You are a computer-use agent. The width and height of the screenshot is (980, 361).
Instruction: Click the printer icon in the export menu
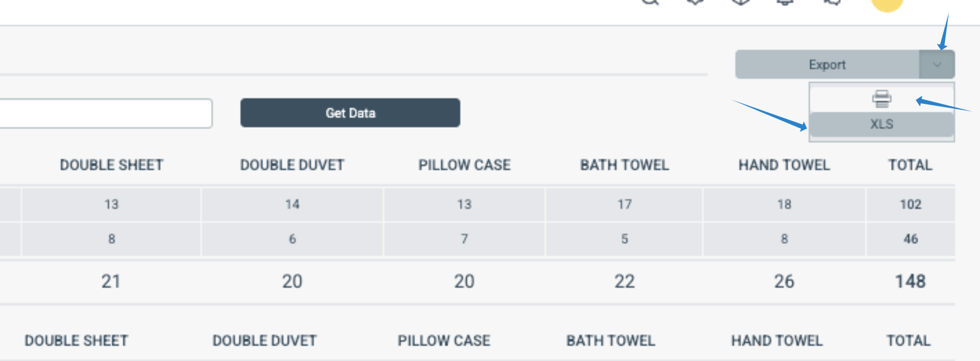point(881,99)
